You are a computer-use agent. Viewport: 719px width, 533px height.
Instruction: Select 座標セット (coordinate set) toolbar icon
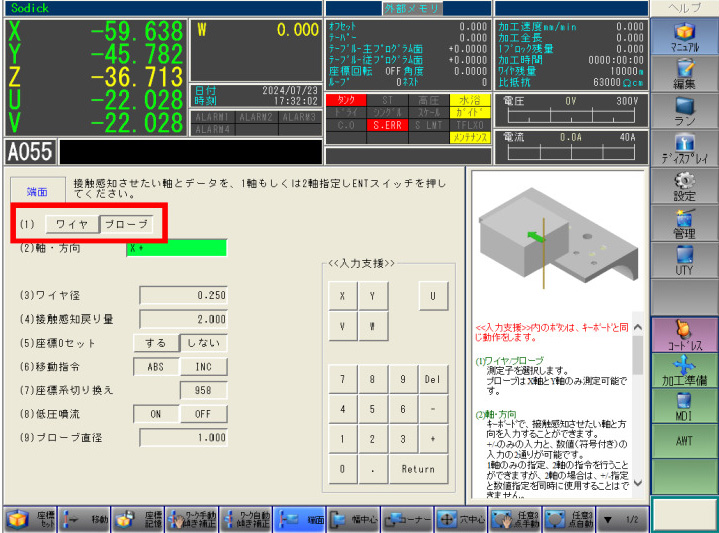tap(30, 519)
